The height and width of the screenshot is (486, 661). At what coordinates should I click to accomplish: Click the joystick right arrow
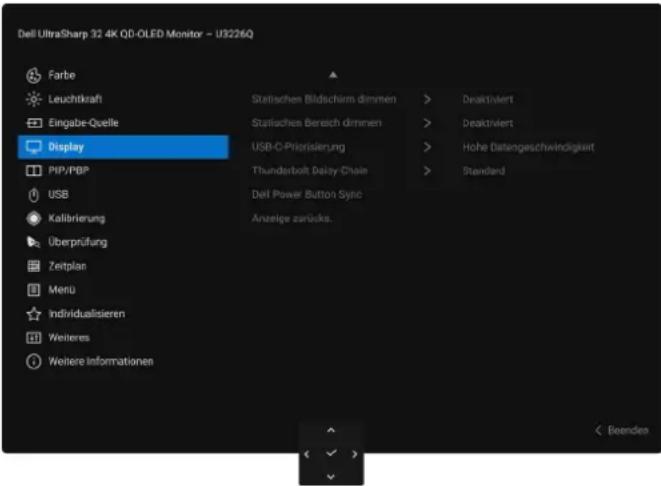tap(355, 454)
